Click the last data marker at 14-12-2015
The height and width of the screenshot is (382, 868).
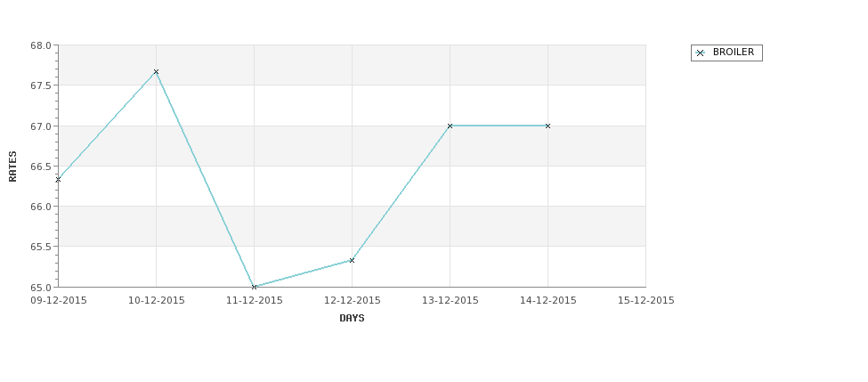click(548, 126)
